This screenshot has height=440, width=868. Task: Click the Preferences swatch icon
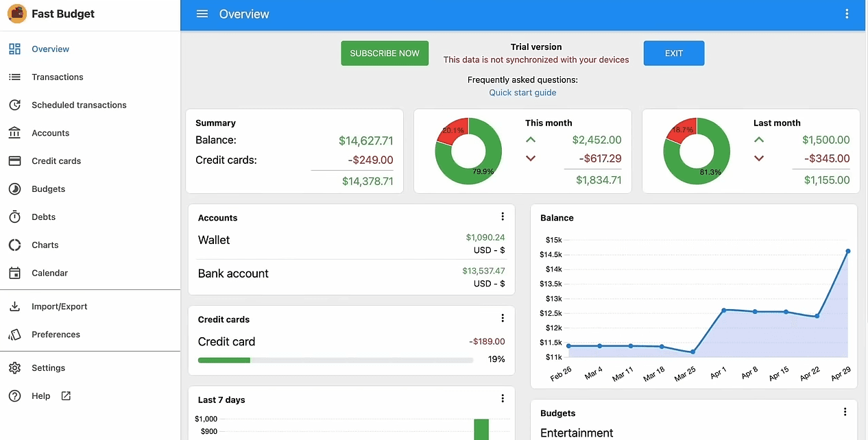(x=14, y=334)
